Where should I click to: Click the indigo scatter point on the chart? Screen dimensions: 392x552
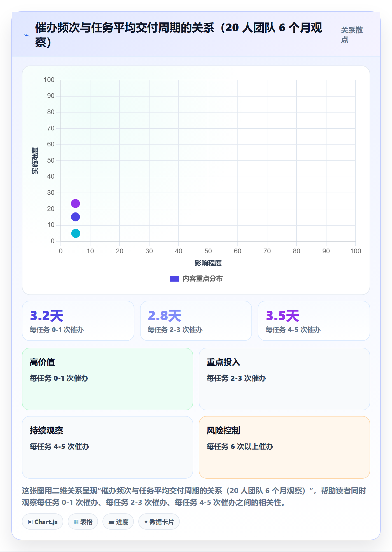(75, 217)
